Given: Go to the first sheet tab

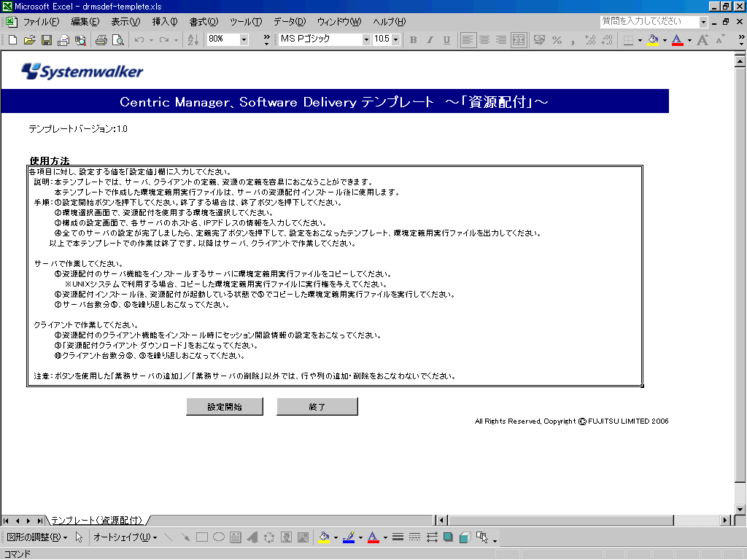Looking at the screenshot, I should (x=6, y=521).
